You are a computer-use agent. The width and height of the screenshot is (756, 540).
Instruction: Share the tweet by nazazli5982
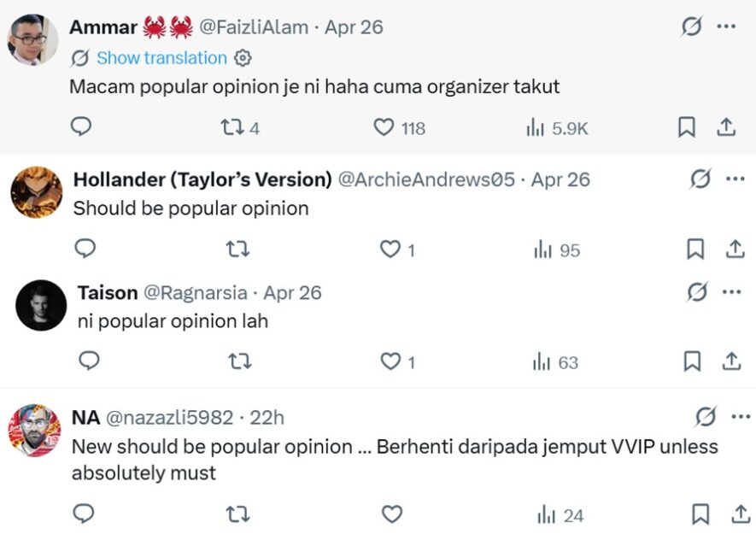(739, 514)
